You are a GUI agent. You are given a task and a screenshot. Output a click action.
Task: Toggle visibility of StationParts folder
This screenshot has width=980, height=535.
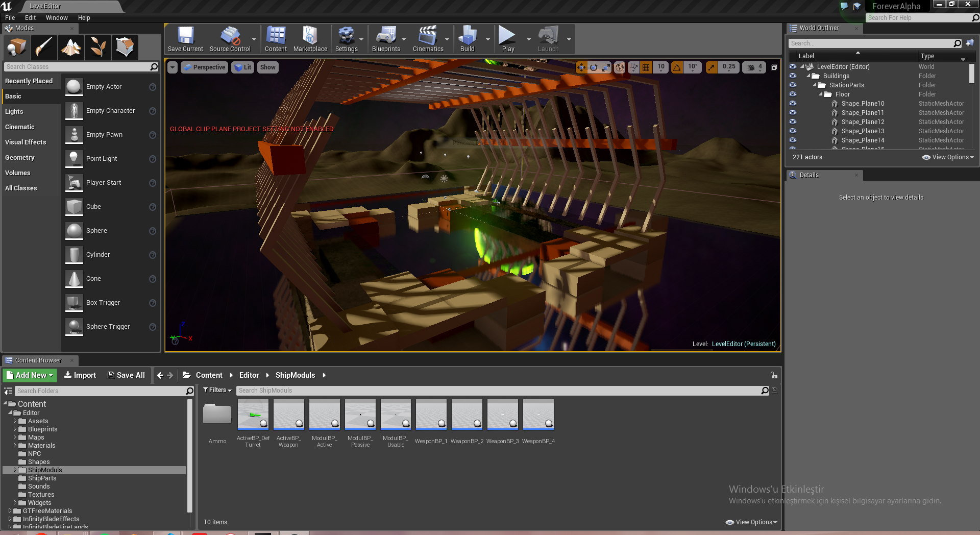[793, 85]
